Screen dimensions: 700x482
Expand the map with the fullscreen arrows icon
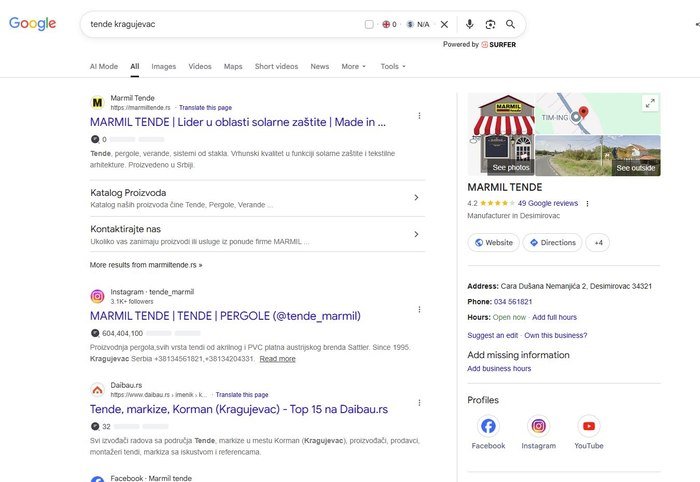[x=650, y=104]
